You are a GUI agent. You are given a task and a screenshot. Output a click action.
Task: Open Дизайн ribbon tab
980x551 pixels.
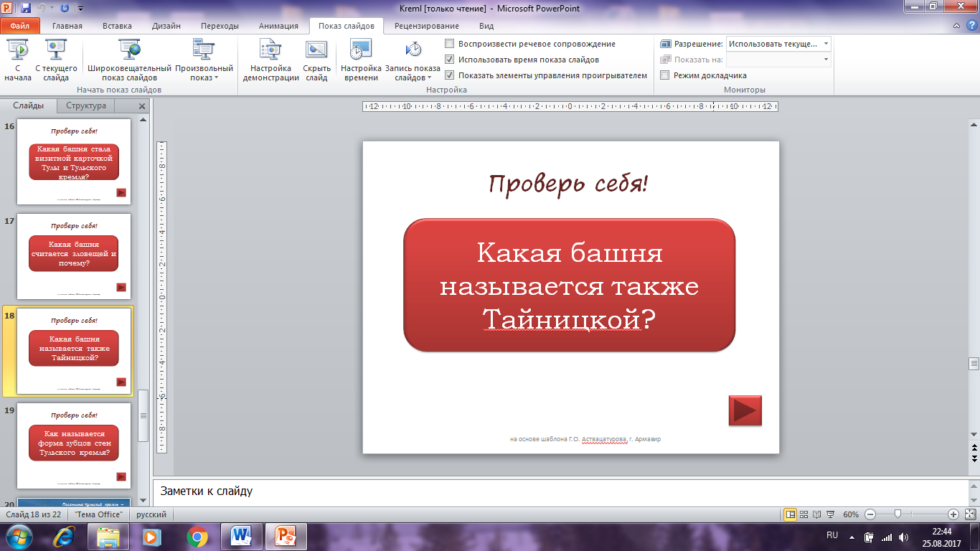click(166, 26)
